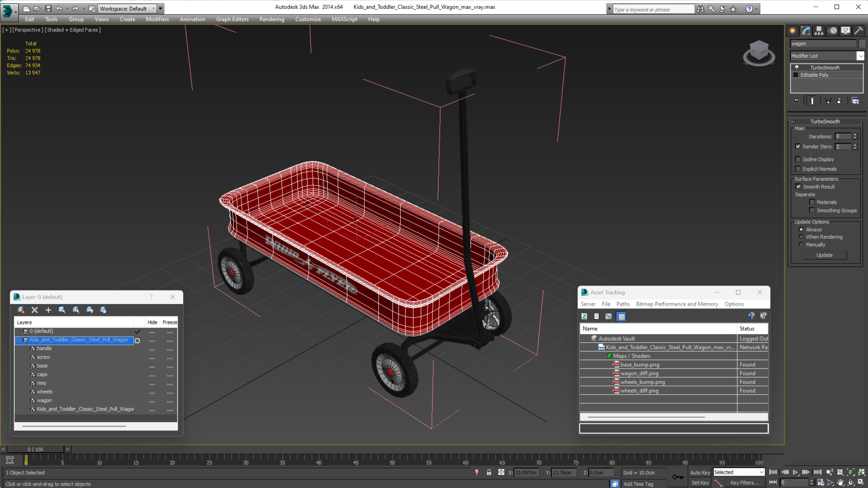The width and height of the screenshot is (868, 488).
Task: Open the Paths menu in Asset Tracking
Action: coord(623,304)
